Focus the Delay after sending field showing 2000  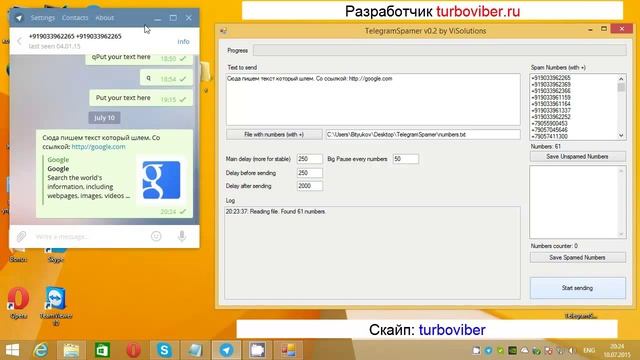click(309, 186)
